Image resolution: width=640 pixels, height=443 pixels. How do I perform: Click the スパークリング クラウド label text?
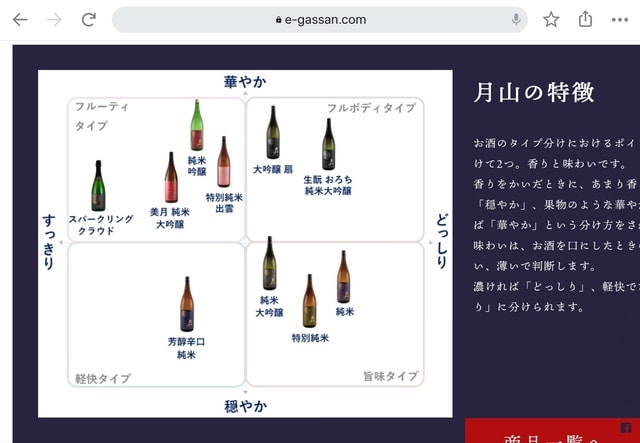[x=101, y=225]
